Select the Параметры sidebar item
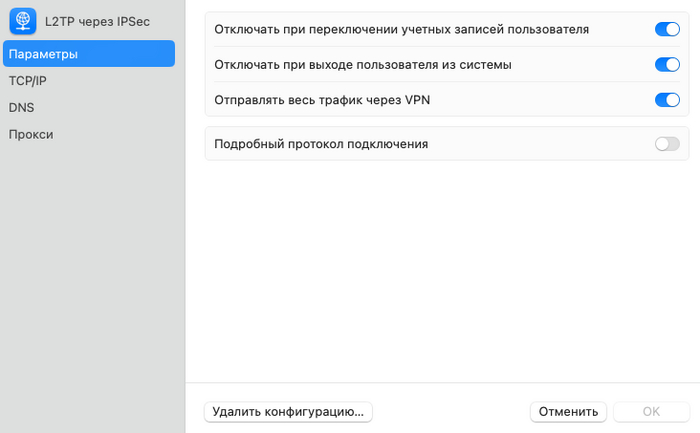 click(x=88, y=54)
